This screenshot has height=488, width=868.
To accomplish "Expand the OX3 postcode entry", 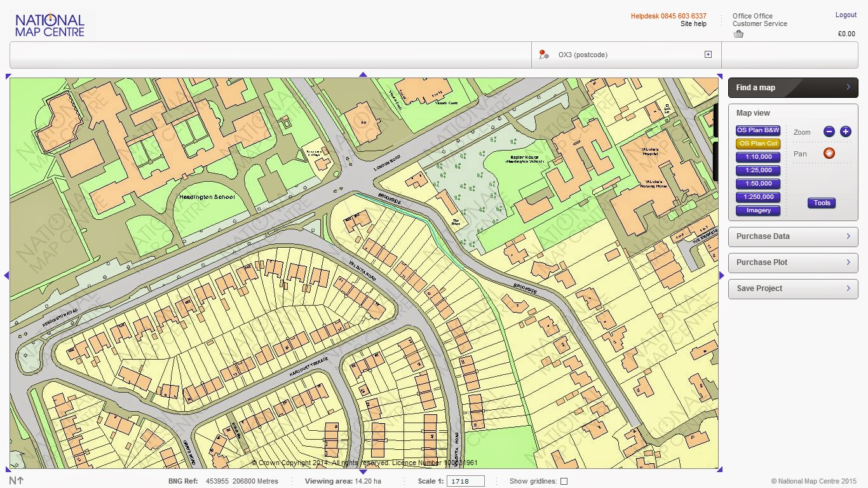I will (707, 54).
